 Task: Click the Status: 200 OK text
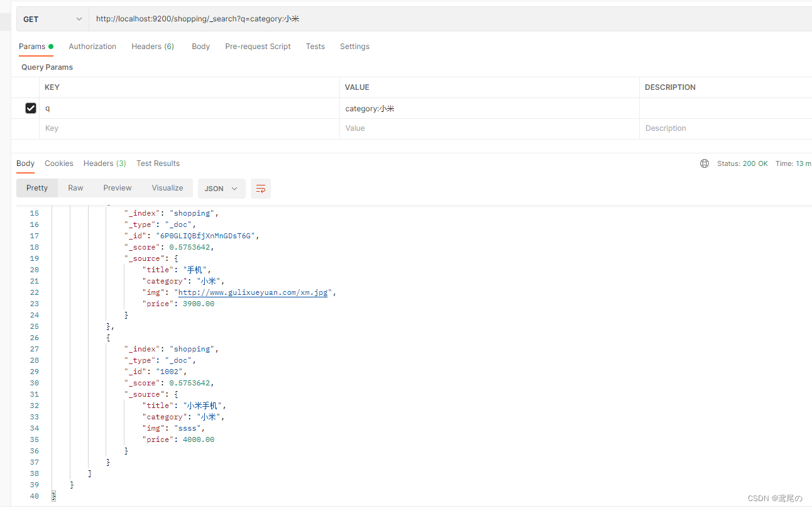[x=742, y=163]
